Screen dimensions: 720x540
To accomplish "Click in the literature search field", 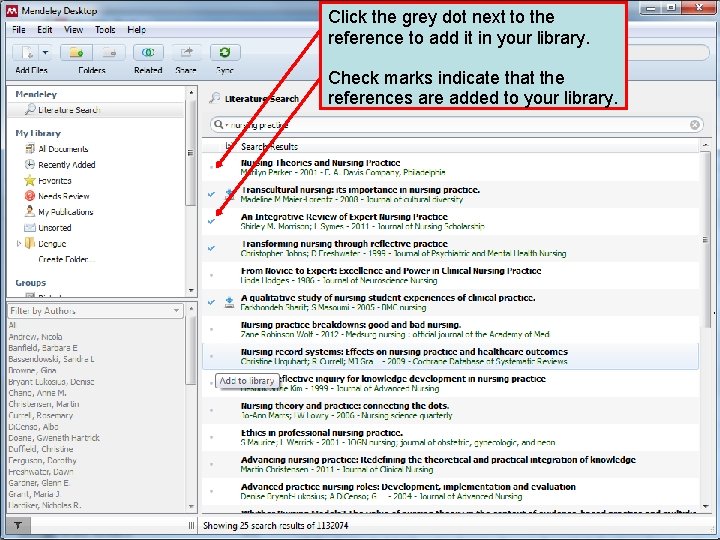I will click(x=457, y=125).
